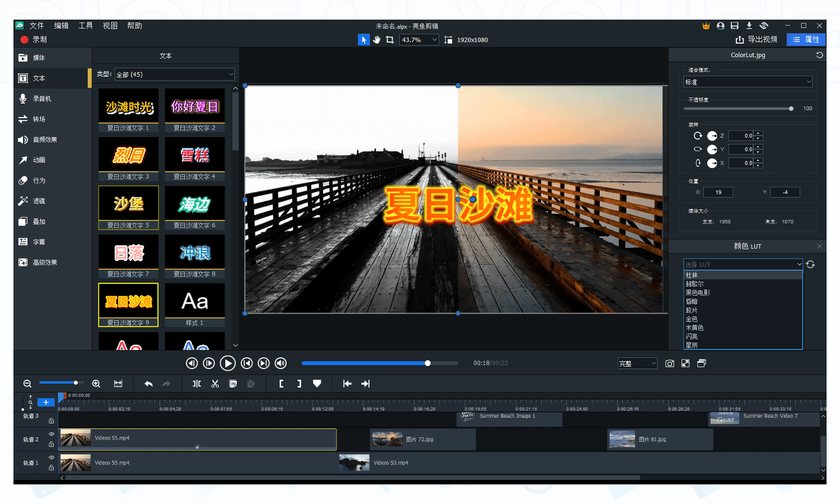The height and width of the screenshot is (504, 840).
Task: Click the undo arrow in timeline toolbar
Action: [x=148, y=384]
